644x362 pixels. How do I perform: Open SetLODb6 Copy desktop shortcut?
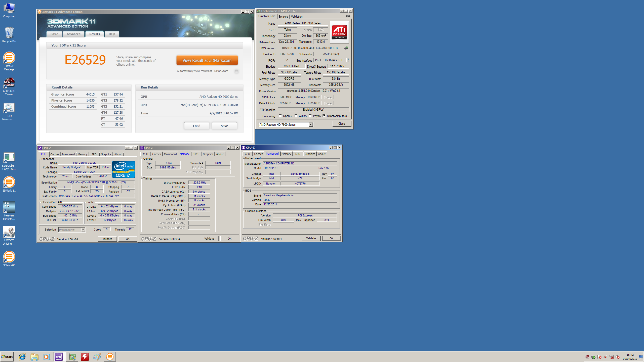click(9, 161)
